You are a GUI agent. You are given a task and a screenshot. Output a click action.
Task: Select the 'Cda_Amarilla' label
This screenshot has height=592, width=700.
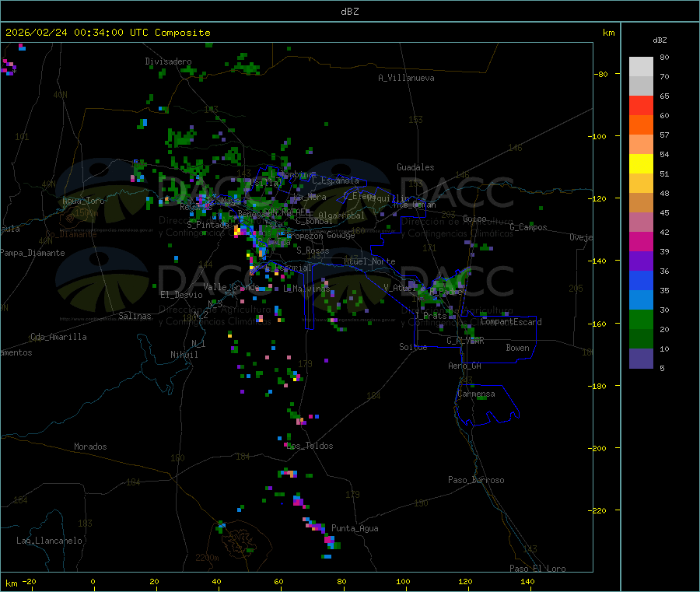pos(58,337)
